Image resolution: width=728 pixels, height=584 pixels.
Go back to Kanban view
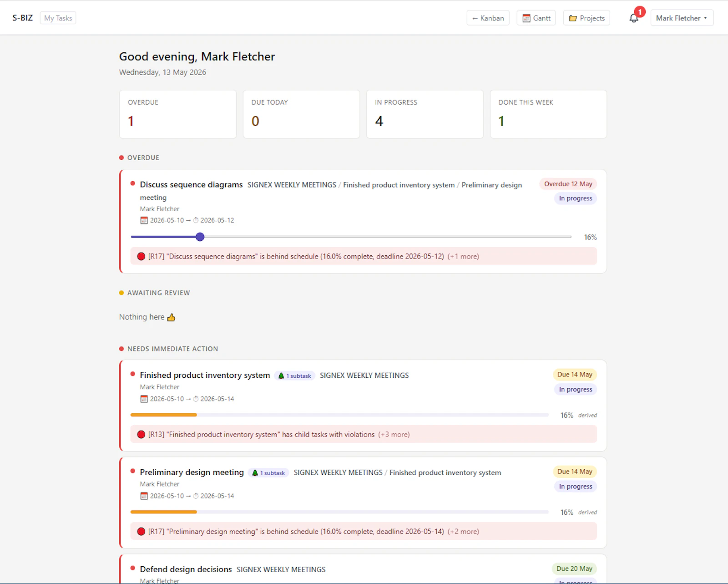click(488, 18)
